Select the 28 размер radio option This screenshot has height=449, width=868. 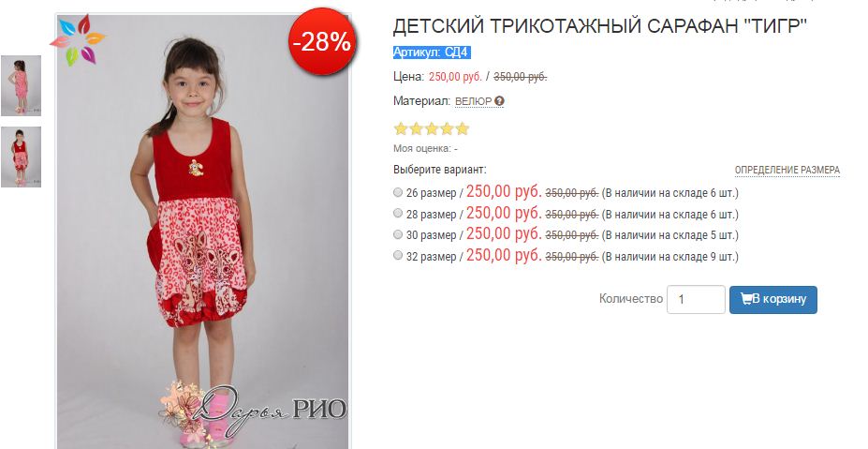pyautogui.click(x=397, y=214)
